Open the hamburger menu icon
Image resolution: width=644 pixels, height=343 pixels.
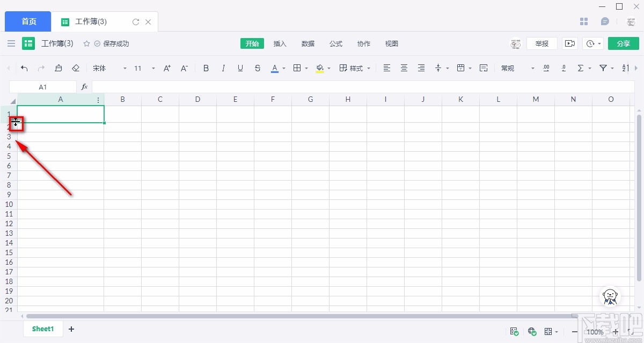pyautogui.click(x=11, y=43)
